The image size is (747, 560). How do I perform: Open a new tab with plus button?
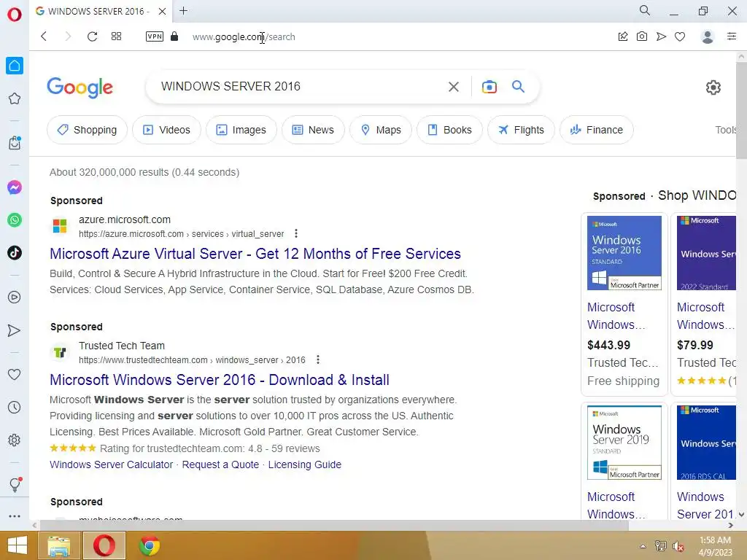click(183, 10)
